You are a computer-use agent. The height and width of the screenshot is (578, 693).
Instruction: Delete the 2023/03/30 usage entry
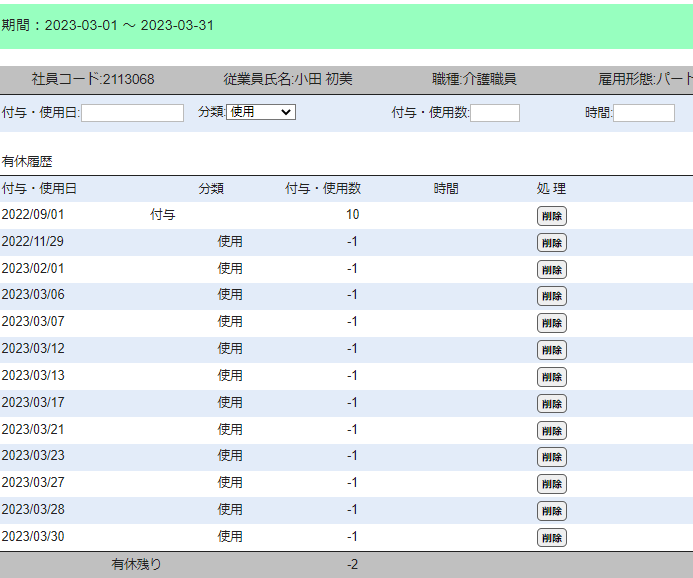point(551,537)
